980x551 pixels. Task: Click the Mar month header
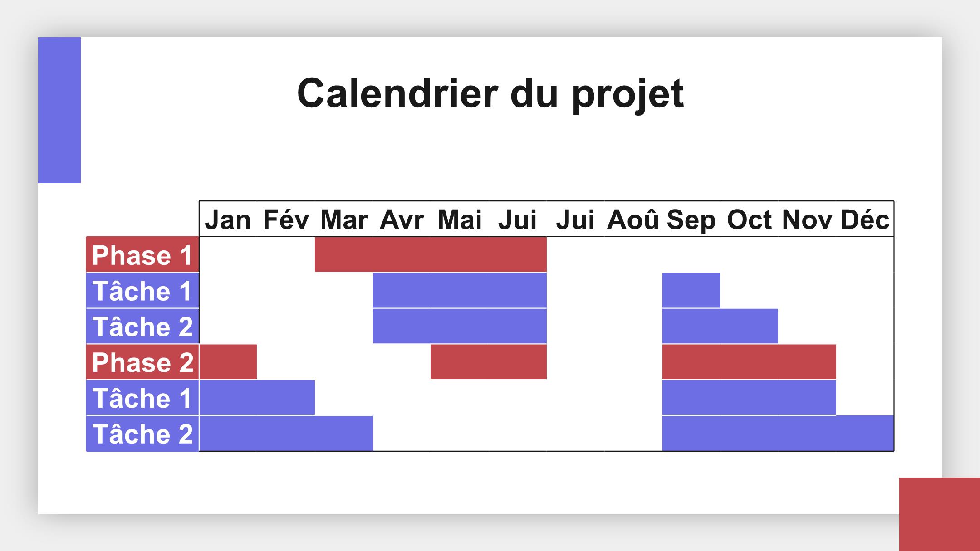pyautogui.click(x=344, y=219)
